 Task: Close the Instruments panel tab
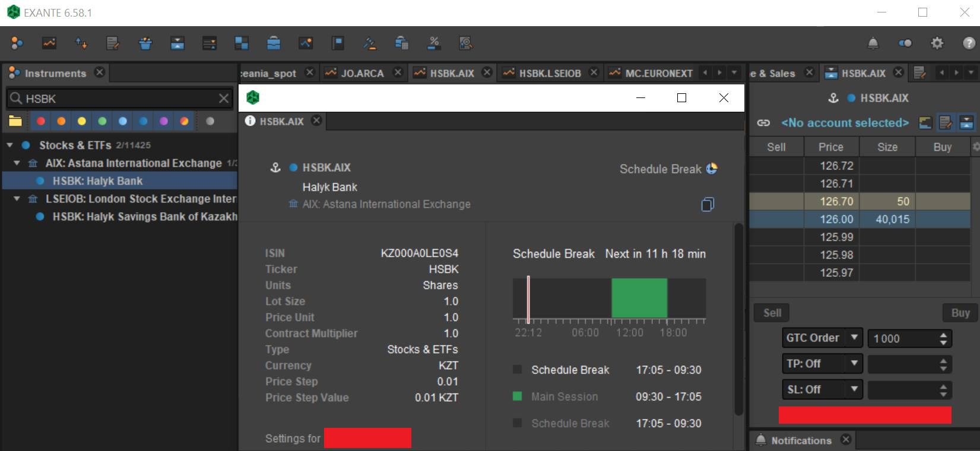point(100,72)
